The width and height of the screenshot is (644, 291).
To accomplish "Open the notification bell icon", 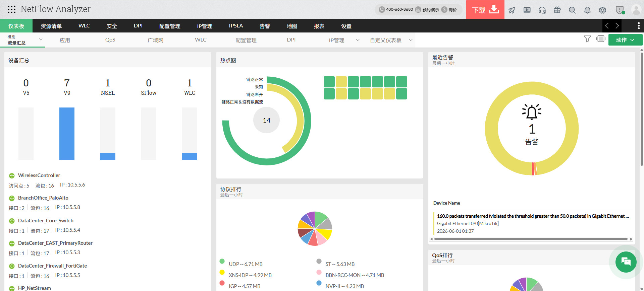I will coord(587,10).
